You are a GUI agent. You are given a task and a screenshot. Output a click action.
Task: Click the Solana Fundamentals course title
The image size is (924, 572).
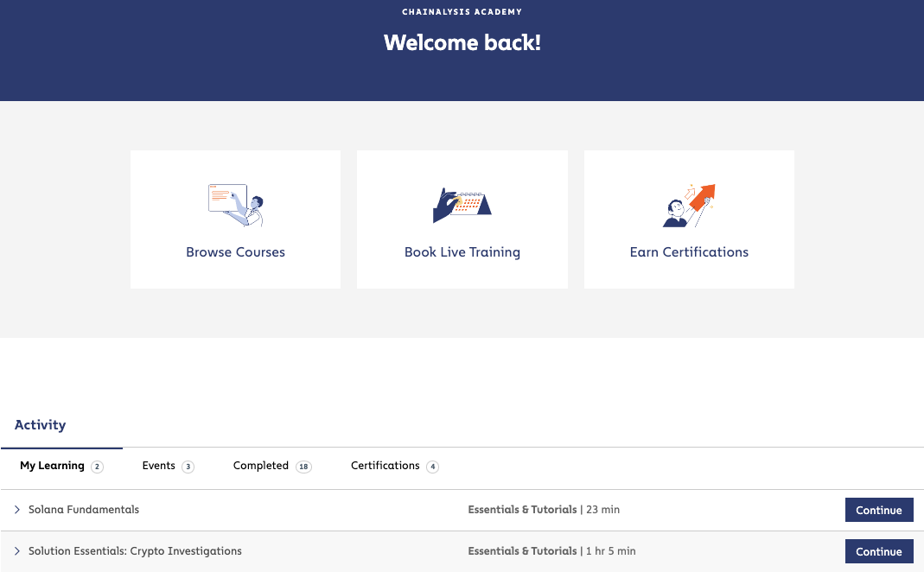[84, 510]
